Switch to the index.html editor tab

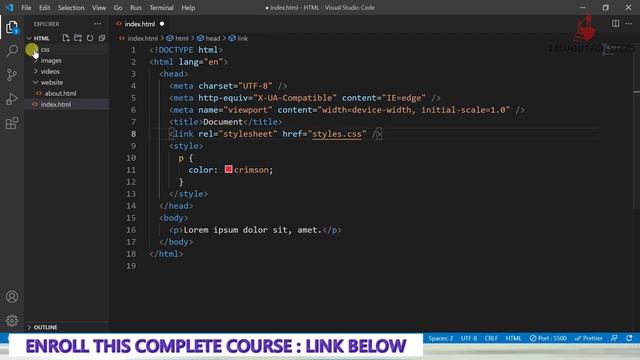(x=140, y=24)
